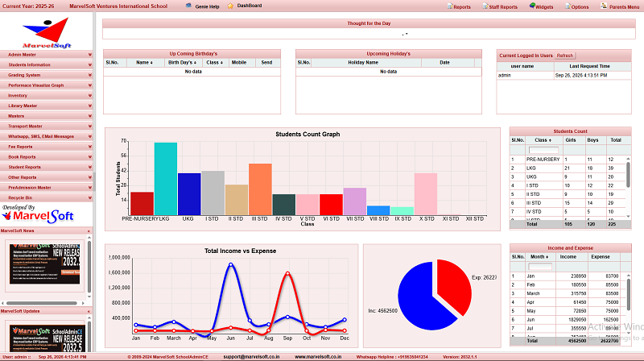Expand Performace Visualize Graph menu

(x=47, y=85)
